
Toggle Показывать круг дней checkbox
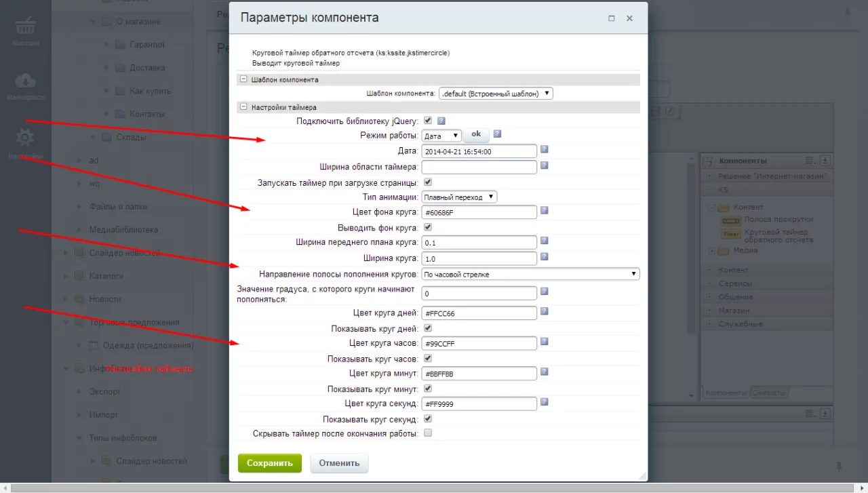coord(428,328)
